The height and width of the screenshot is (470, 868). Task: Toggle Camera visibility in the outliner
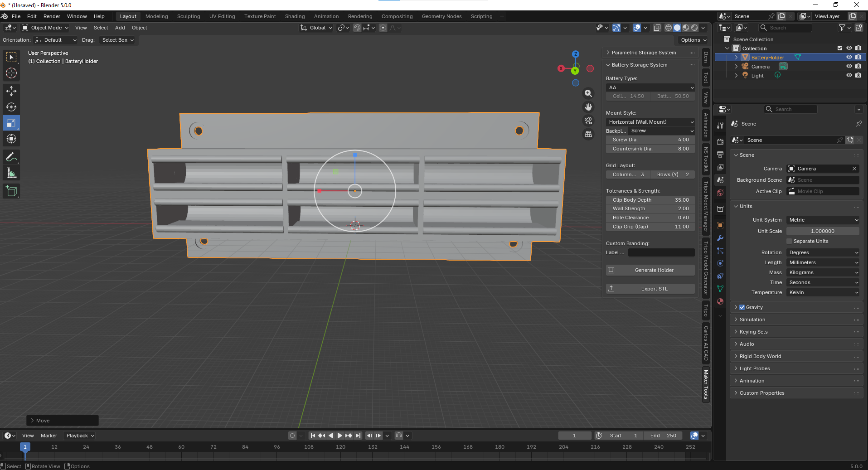click(849, 66)
